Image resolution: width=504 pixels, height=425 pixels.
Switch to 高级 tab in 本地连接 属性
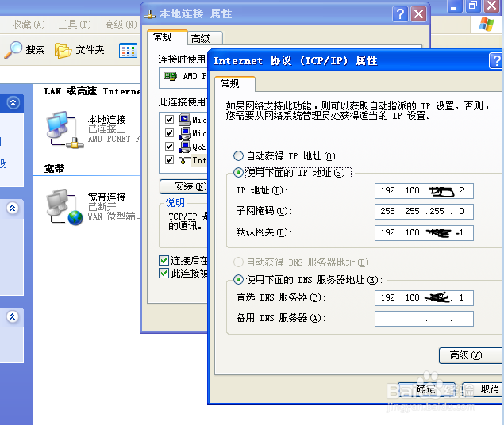(x=205, y=39)
